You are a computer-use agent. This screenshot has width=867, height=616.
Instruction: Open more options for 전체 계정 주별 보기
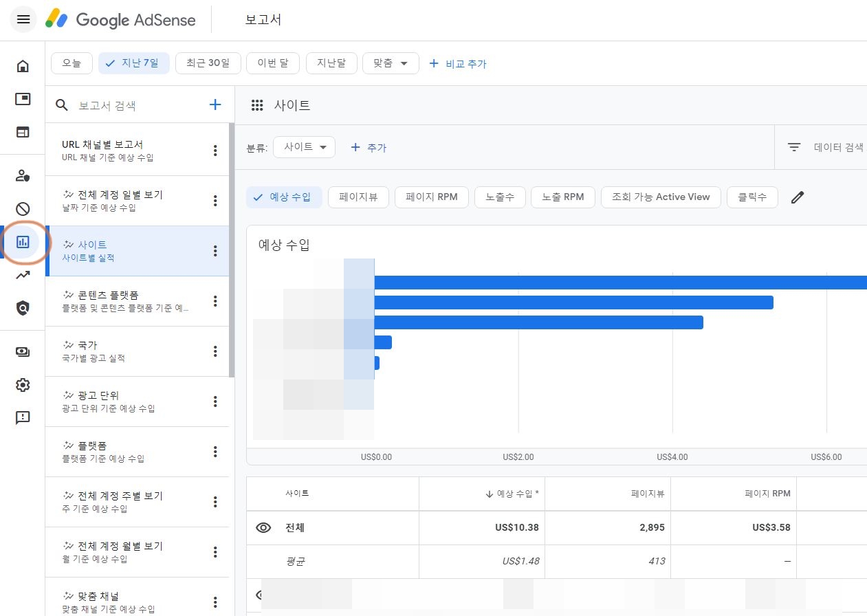tap(215, 502)
